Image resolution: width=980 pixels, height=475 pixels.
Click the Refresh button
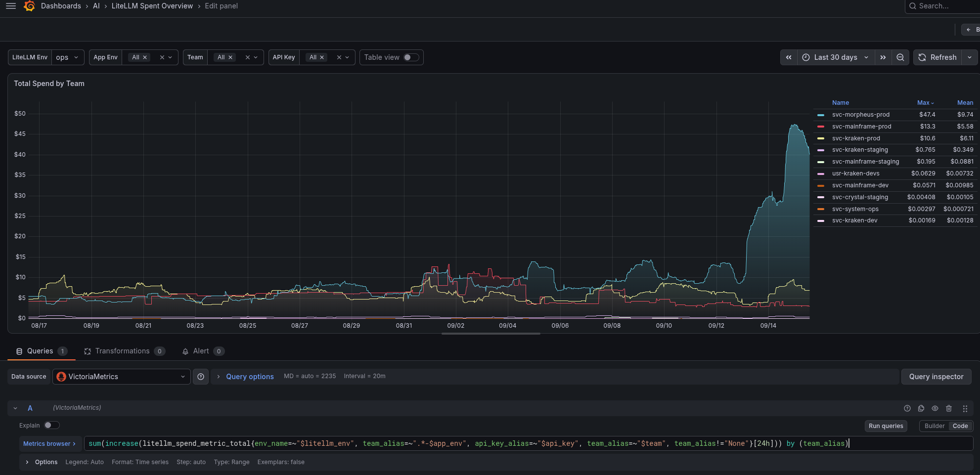(937, 57)
